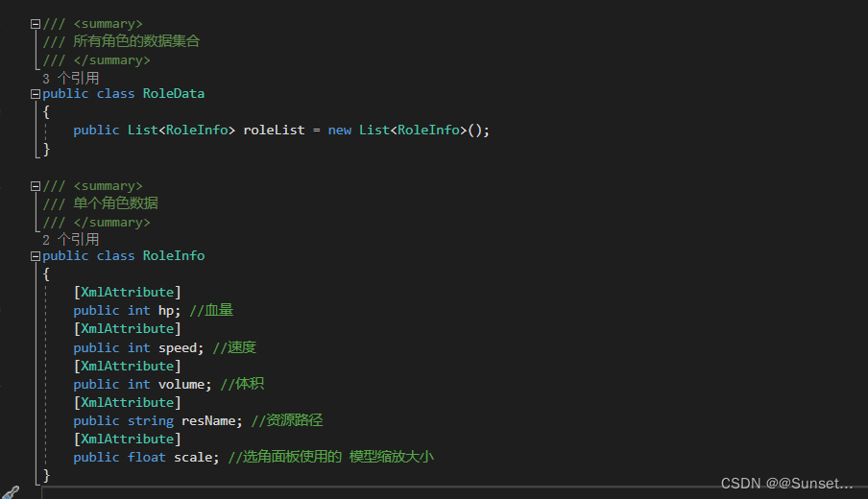The image size is (868, 499).
Task: Click the XmlAttribute above the resName field
Action: (x=128, y=403)
